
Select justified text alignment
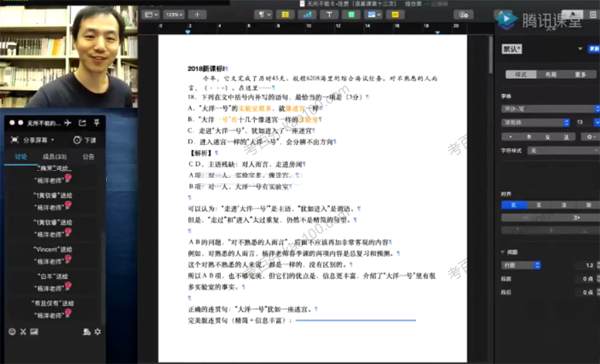click(588, 205)
